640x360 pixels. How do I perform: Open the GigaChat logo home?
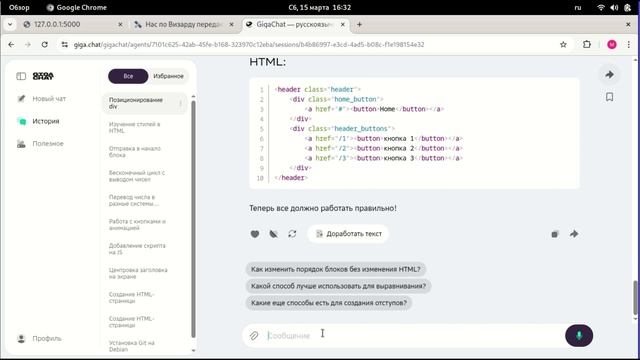[43, 76]
